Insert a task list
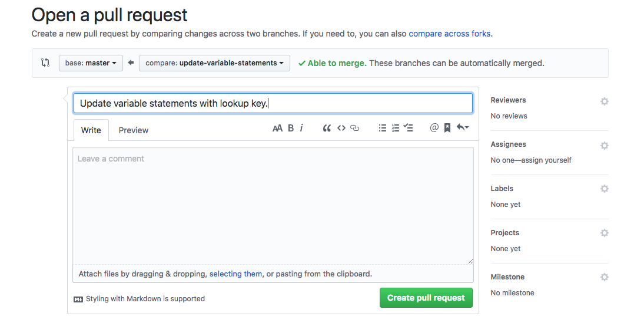 (x=409, y=128)
